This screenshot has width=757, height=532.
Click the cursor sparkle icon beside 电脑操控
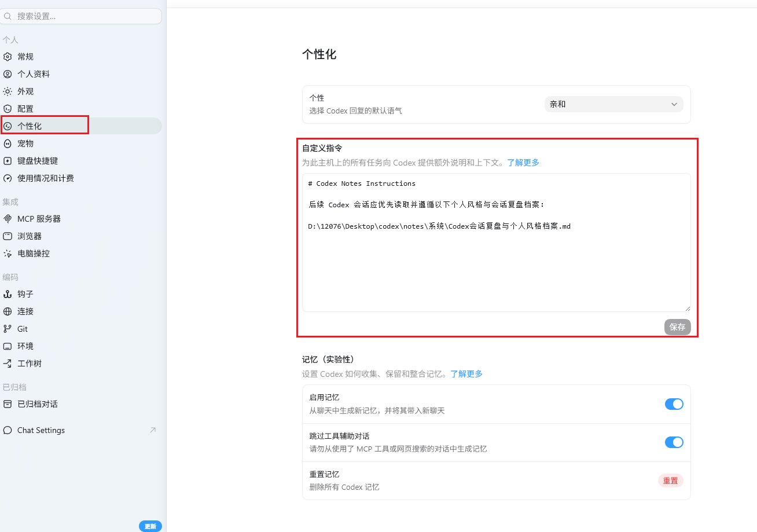8,254
